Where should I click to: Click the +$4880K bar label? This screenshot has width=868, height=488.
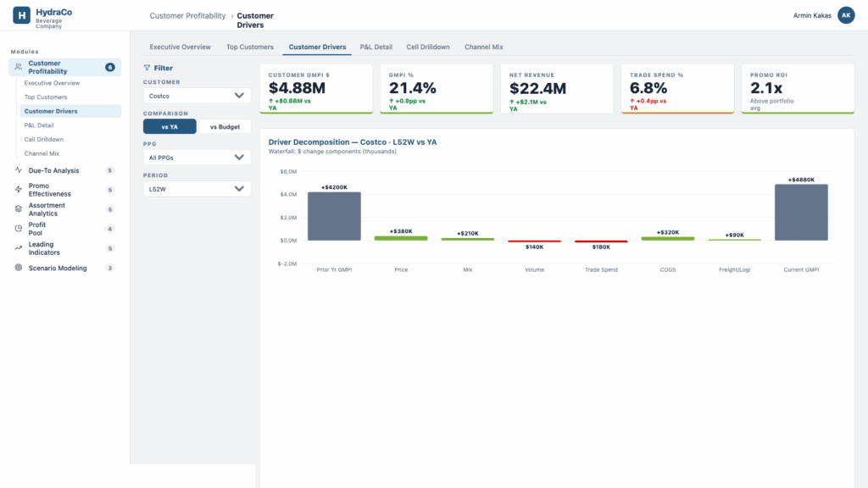pyautogui.click(x=801, y=180)
